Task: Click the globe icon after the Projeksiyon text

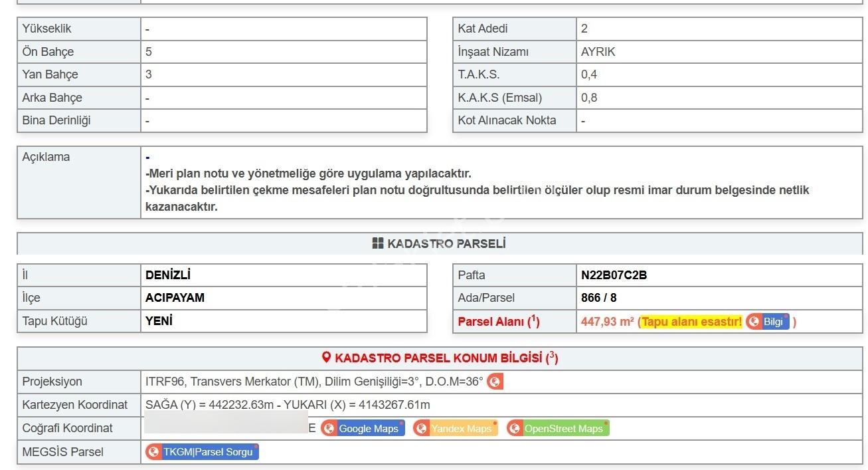Action: click(x=495, y=382)
